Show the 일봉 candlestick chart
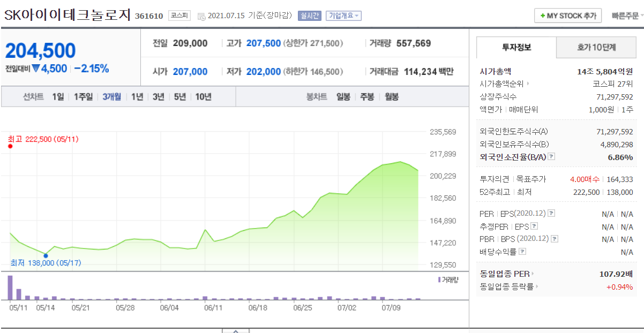This screenshot has height=333, width=644. (x=343, y=97)
